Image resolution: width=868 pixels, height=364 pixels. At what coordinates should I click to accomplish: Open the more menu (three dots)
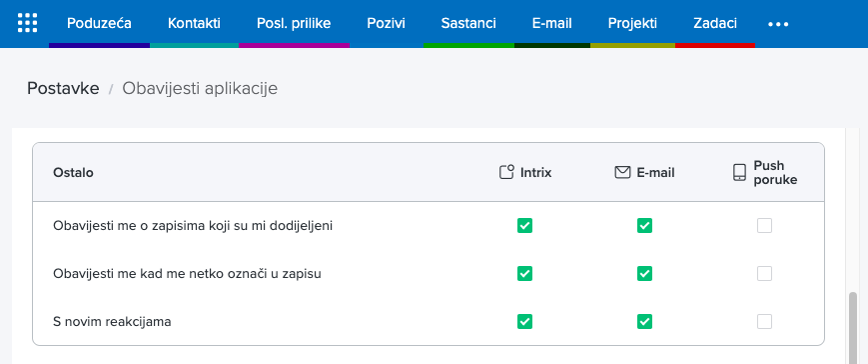(x=778, y=24)
